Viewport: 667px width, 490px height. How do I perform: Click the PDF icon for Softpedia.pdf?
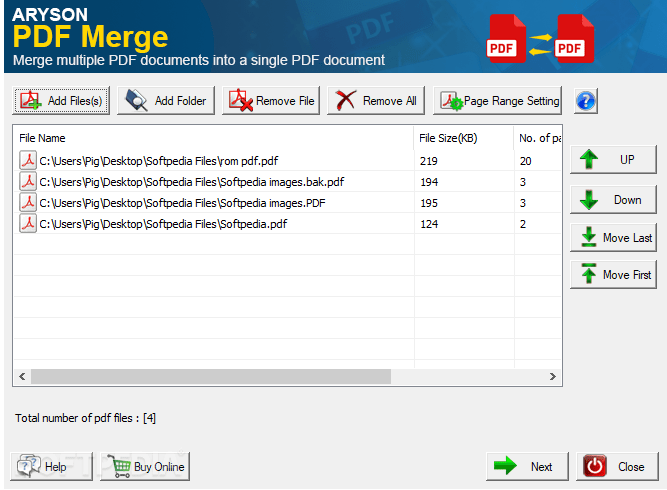pyautogui.click(x=28, y=223)
